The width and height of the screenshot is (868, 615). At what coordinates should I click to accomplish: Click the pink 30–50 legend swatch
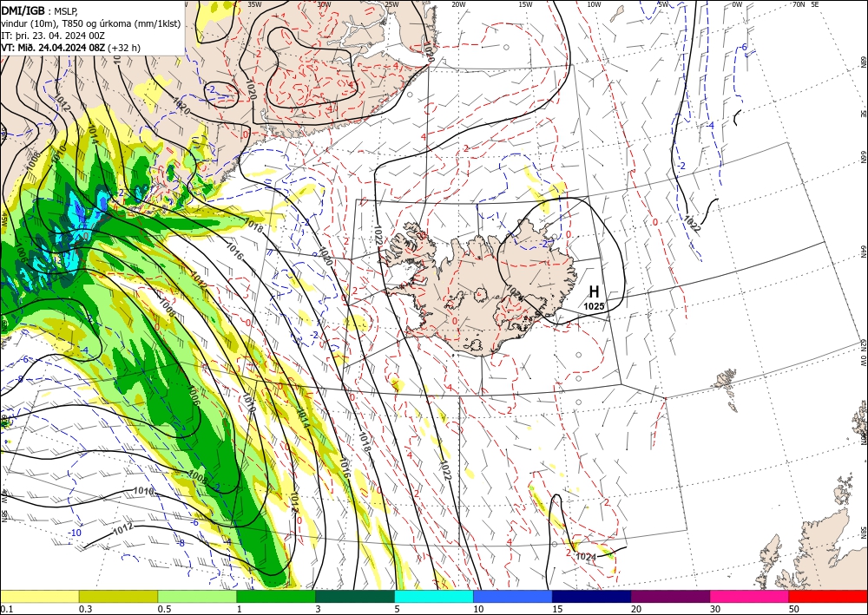pos(750,596)
